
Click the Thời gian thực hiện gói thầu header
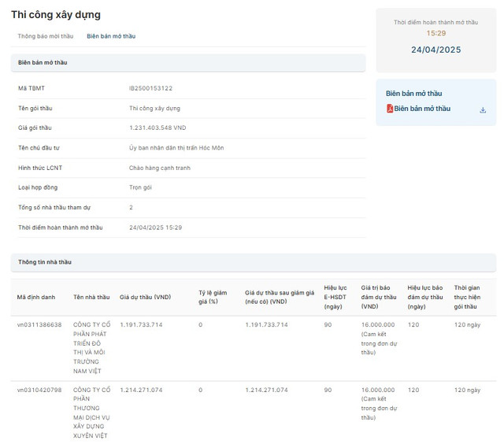(x=469, y=297)
